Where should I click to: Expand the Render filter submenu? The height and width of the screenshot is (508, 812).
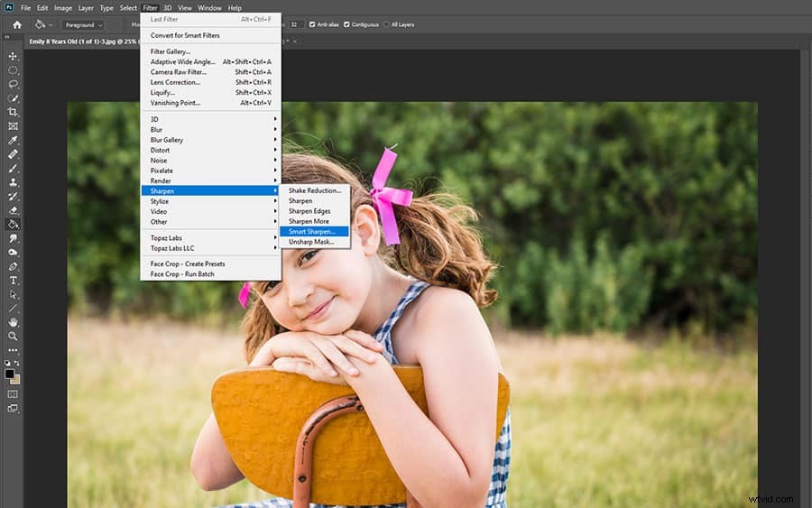211,180
